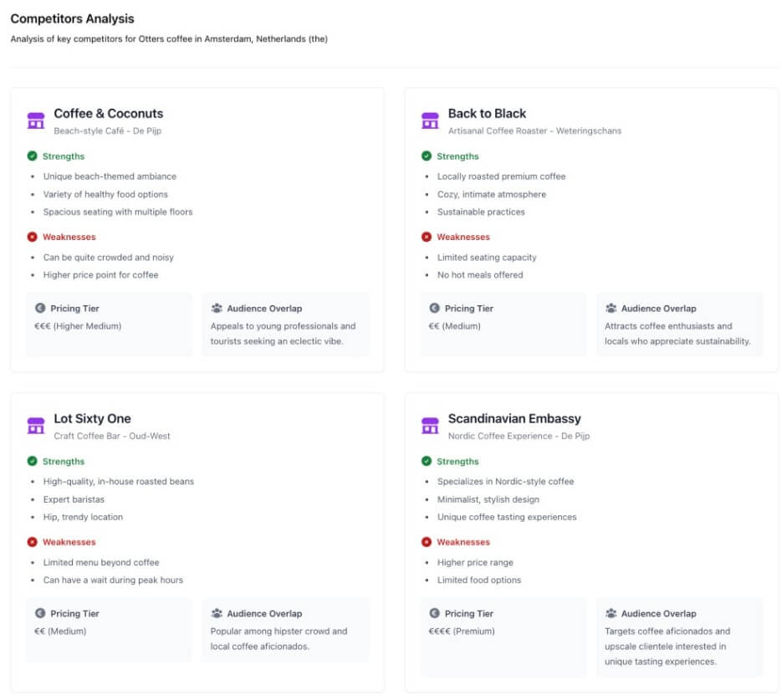Click the Audience Overlap people icon in Lot Sixty One
This screenshot has width=782, height=700.
(217, 613)
